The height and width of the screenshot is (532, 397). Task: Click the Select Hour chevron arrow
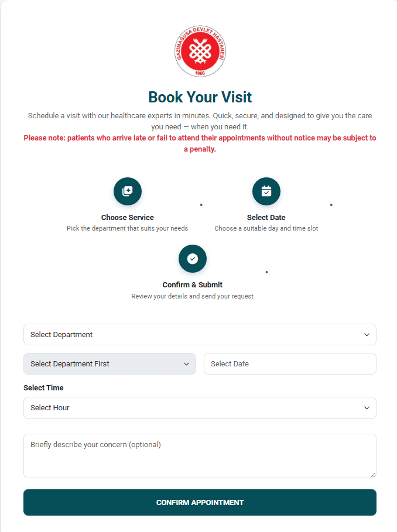click(x=367, y=408)
